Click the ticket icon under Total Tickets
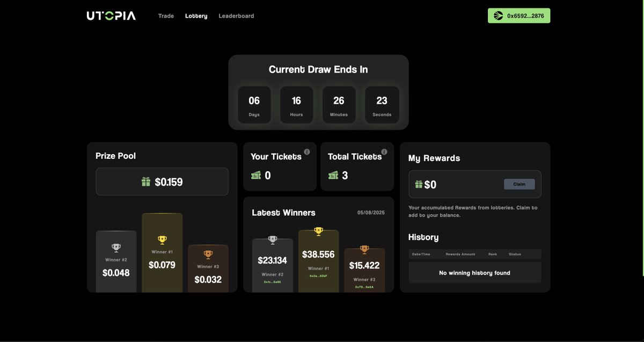Viewport: 644px width, 342px height. 333,175
